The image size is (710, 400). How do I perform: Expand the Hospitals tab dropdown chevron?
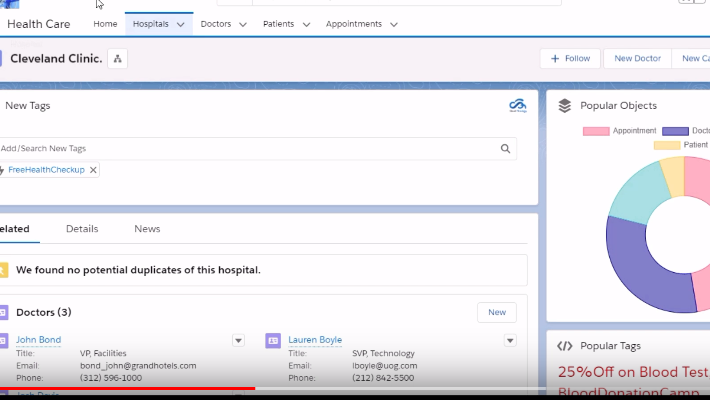click(x=181, y=24)
